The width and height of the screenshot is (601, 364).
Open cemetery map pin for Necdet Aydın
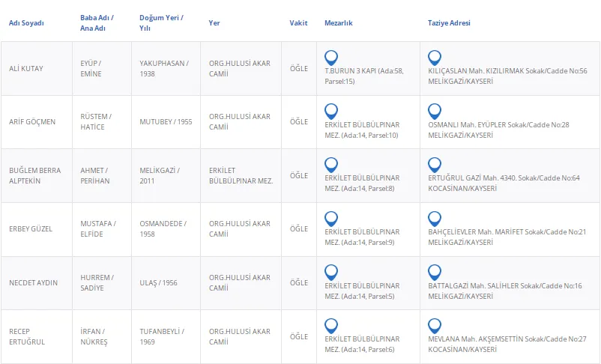pos(331,273)
